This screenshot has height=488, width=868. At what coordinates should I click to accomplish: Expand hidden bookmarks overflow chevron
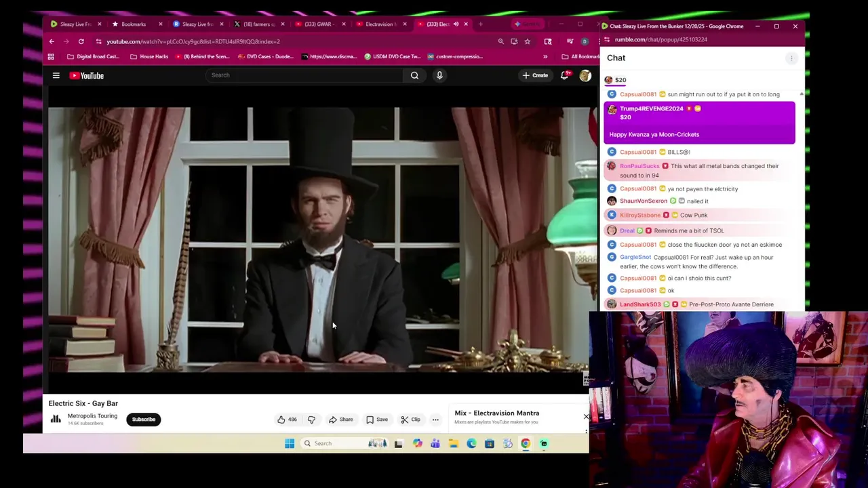[545, 57]
